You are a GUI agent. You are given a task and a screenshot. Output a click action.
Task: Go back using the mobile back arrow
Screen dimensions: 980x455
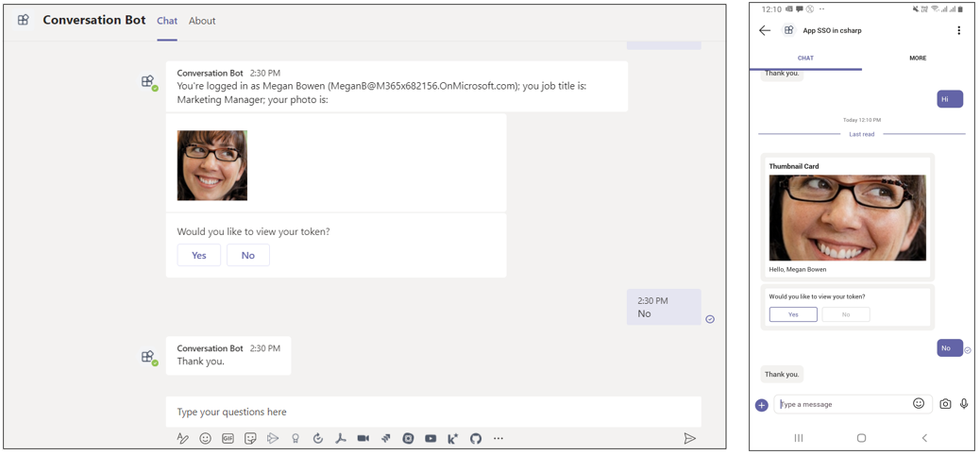point(765,30)
